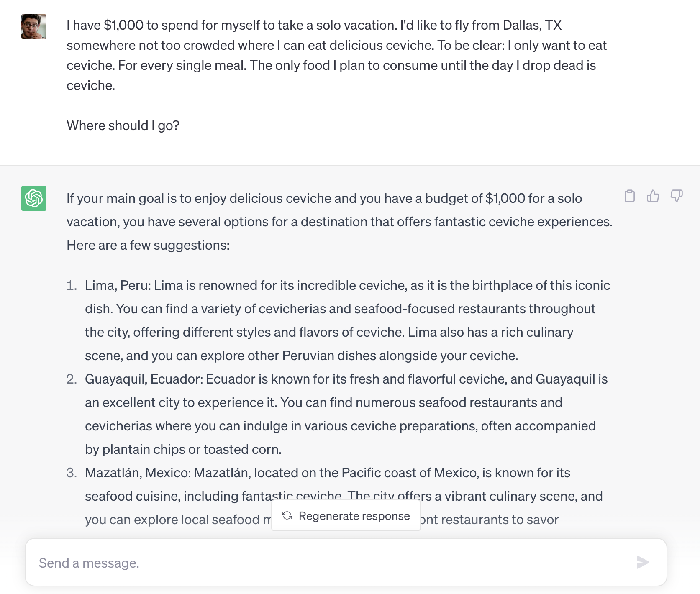The width and height of the screenshot is (700, 594).
Task: Give the response a thumbs up
Action: pos(653,196)
